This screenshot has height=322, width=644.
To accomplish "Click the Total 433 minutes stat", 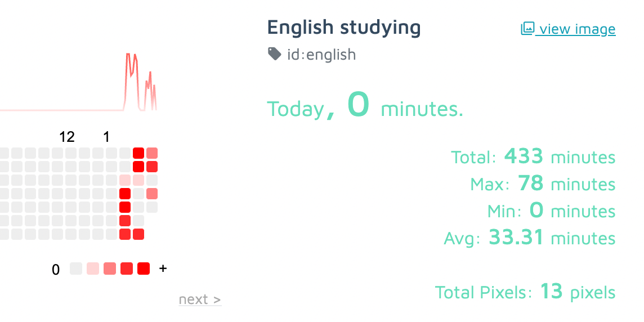I will tap(533, 156).
